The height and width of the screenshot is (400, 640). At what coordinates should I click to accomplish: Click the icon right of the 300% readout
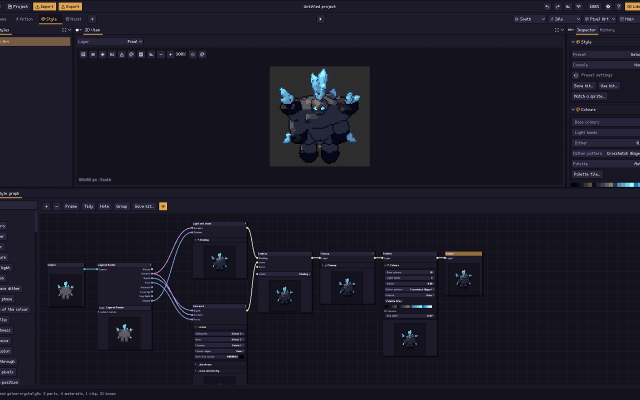pos(193,54)
